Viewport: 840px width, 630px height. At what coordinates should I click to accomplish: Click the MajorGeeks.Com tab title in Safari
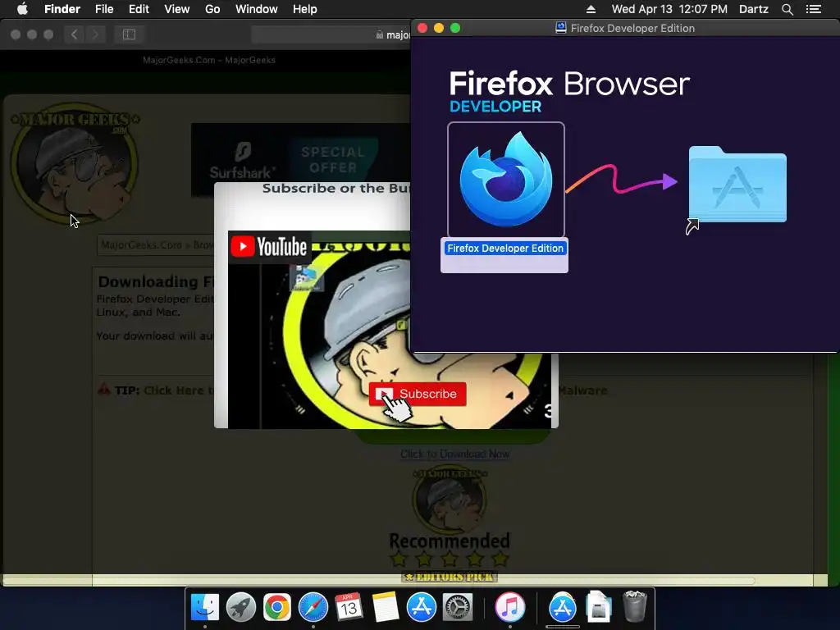(209, 60)
